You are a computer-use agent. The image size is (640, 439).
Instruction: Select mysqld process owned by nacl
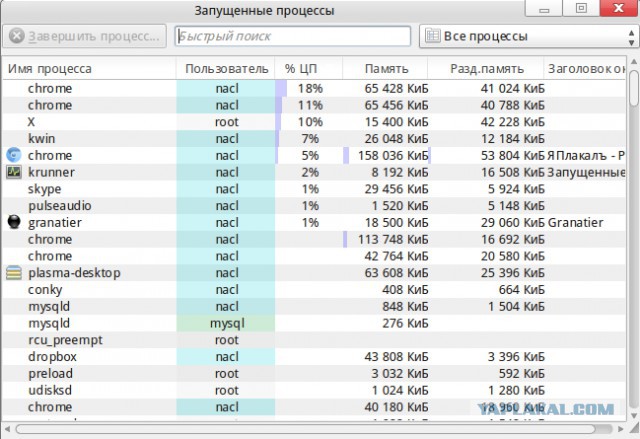point(313,306)
